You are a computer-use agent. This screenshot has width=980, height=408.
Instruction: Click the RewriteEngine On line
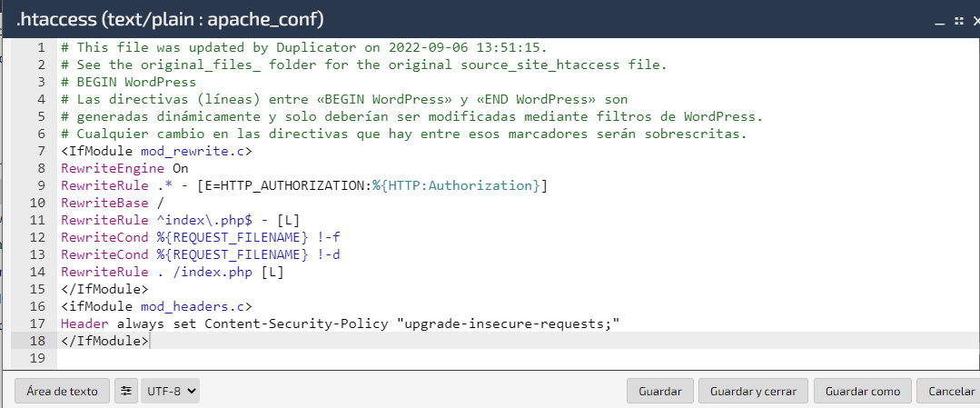[x=124, y=168]
